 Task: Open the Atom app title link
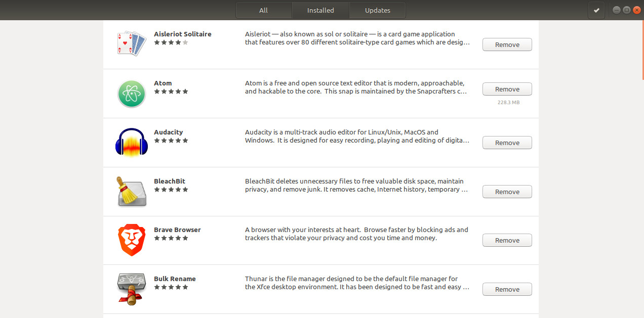click(x=163, y=83)
